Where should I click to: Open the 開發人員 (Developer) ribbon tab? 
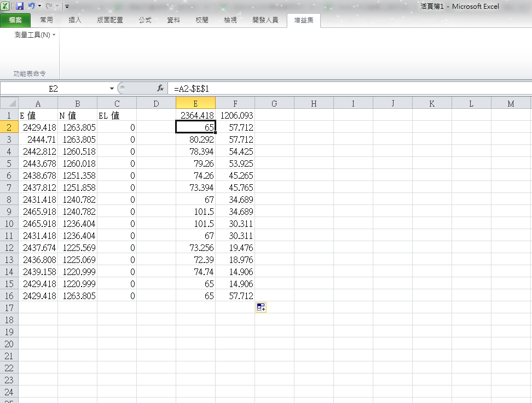[x=265, y=20]
